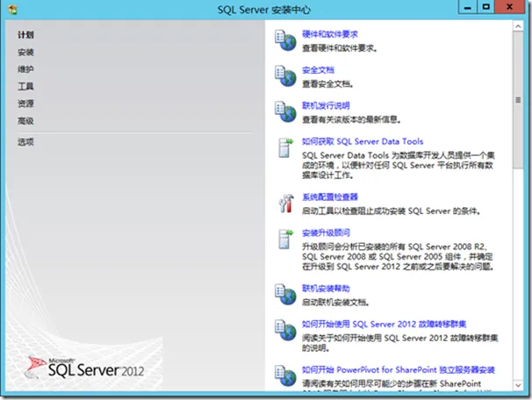Launch the 安装升级顾问 link

click(x=326, y=232)
